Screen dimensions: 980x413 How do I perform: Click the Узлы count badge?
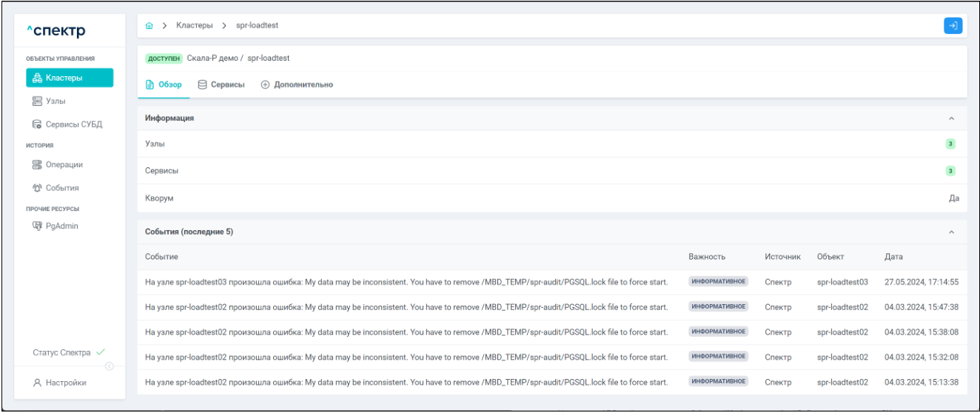pyautogui.click(x=950, y=144)
